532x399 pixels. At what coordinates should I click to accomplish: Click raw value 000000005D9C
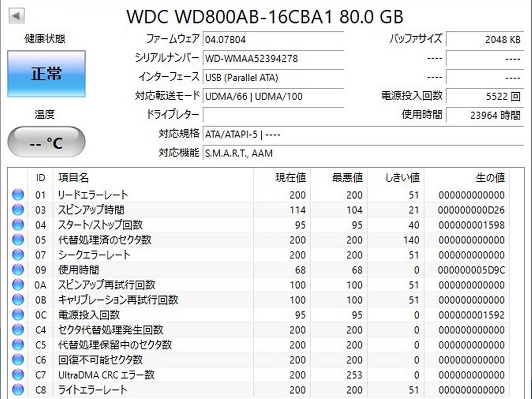tap(472, 270)
